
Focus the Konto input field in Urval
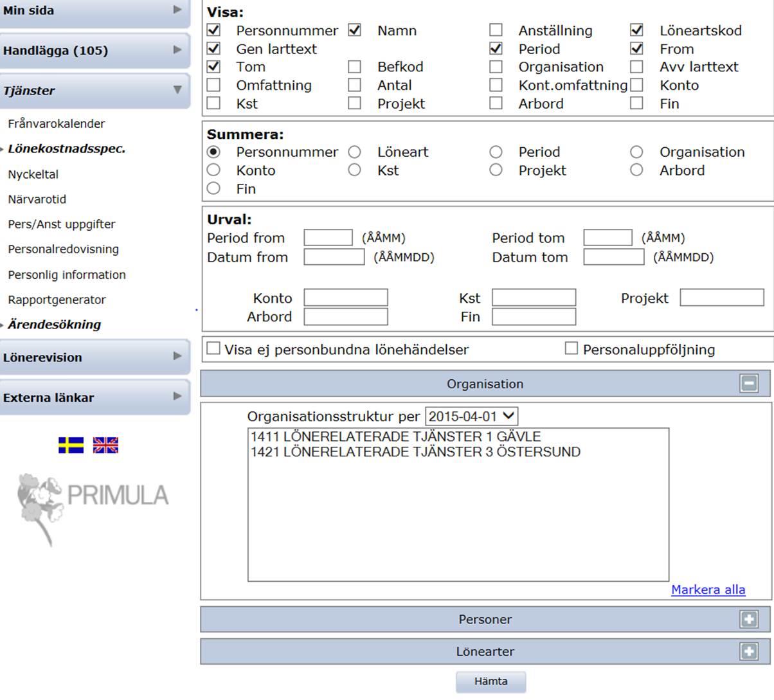coord(346,298)
